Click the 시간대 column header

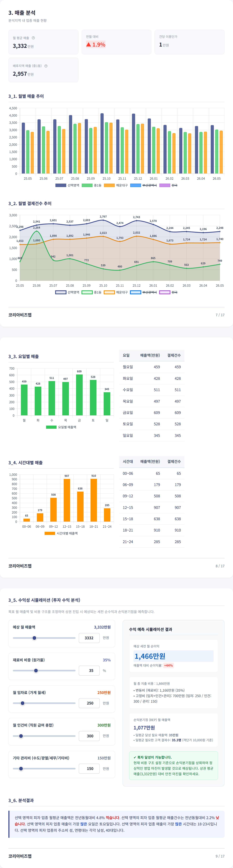[128, 462]
